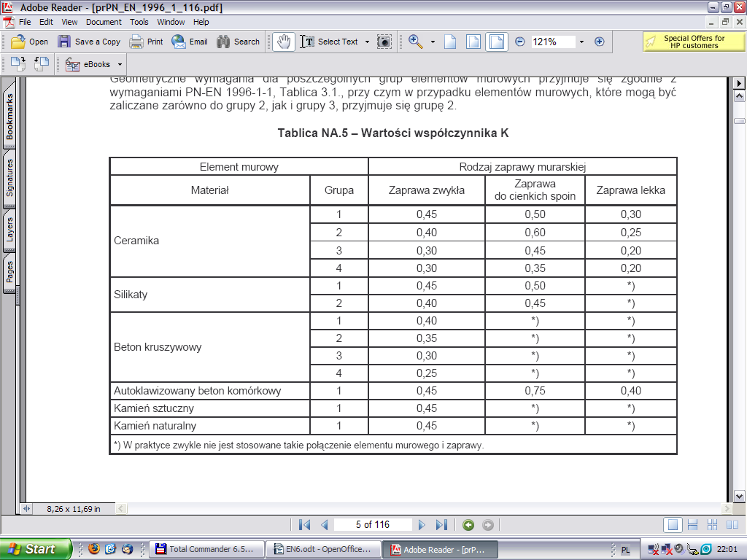Set Fit Page view
Viewport: 747px width, 560px height.
(473, 42)
